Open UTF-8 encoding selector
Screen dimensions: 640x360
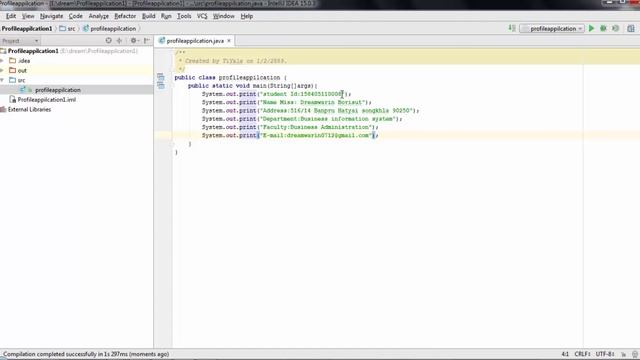click(605, 354)
